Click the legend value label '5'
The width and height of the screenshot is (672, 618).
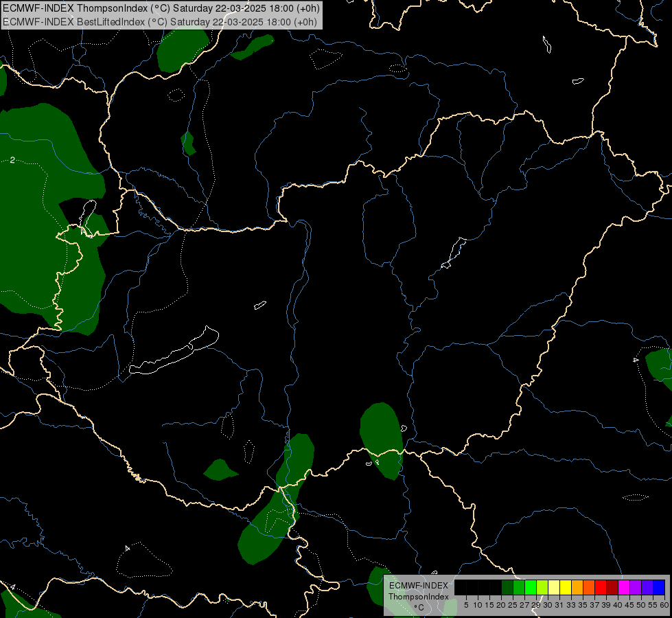(466, 605)
